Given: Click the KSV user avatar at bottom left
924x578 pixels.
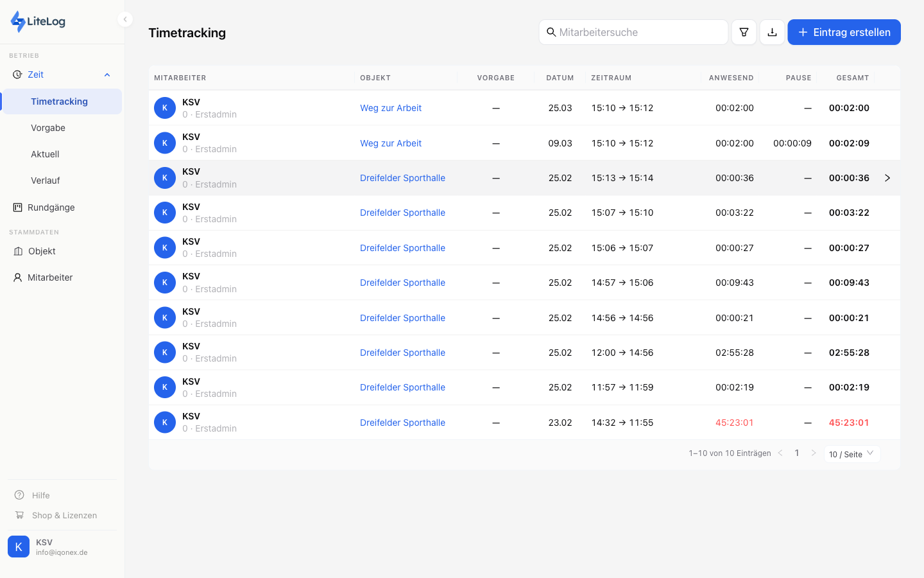Looking at the screenshot, I should pyautogui.click(x=19, y=547).
